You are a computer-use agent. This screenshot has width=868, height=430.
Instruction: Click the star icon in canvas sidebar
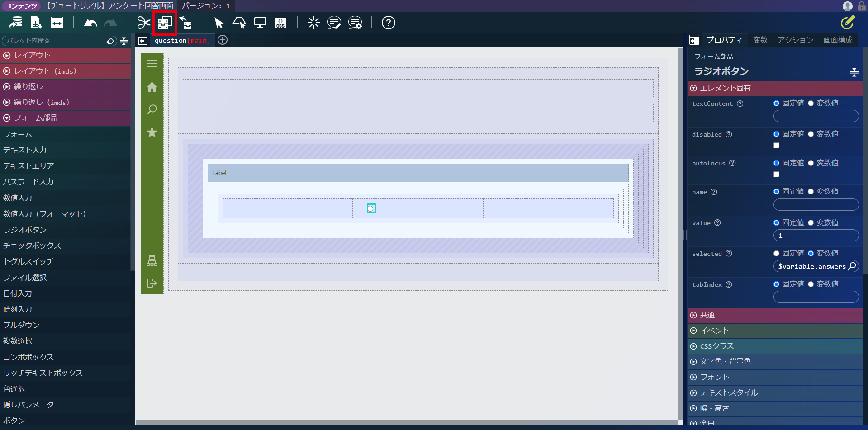[x=152, y=132]
